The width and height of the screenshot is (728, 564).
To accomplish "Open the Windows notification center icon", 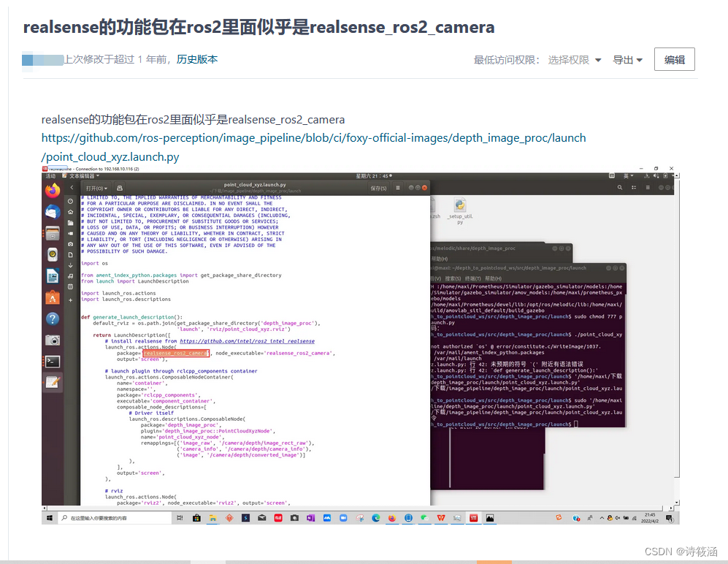I will pos(669,517).
